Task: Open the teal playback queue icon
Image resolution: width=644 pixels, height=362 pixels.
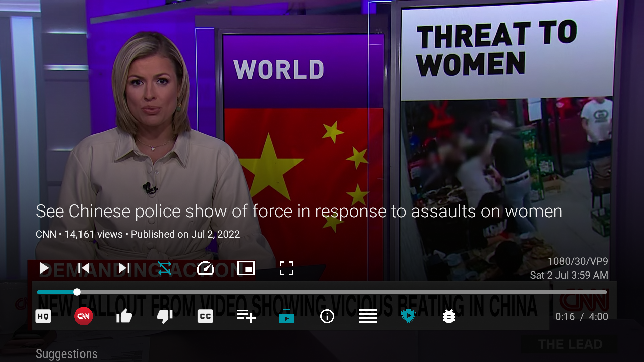Action: 286,316
